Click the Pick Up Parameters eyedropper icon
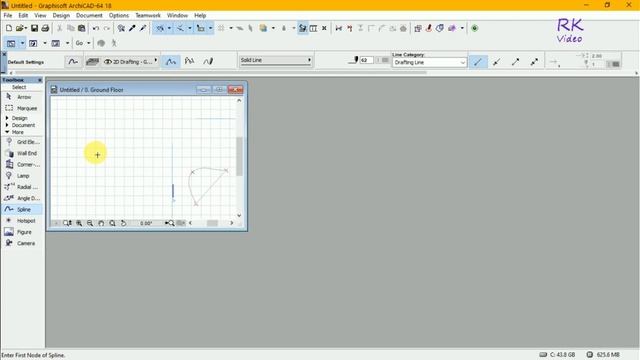This screenshot has width=640, height=360. 132,28
